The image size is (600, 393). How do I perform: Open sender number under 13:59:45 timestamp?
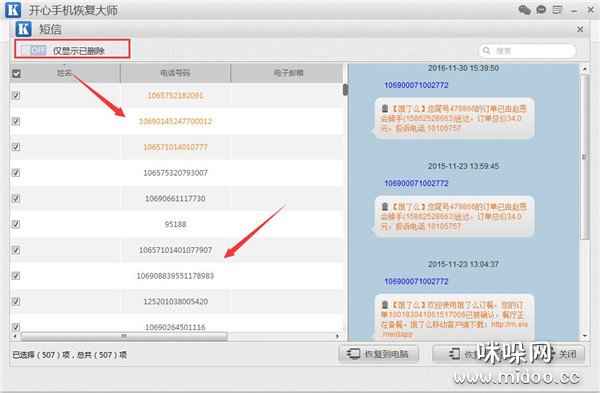[416, 183]
